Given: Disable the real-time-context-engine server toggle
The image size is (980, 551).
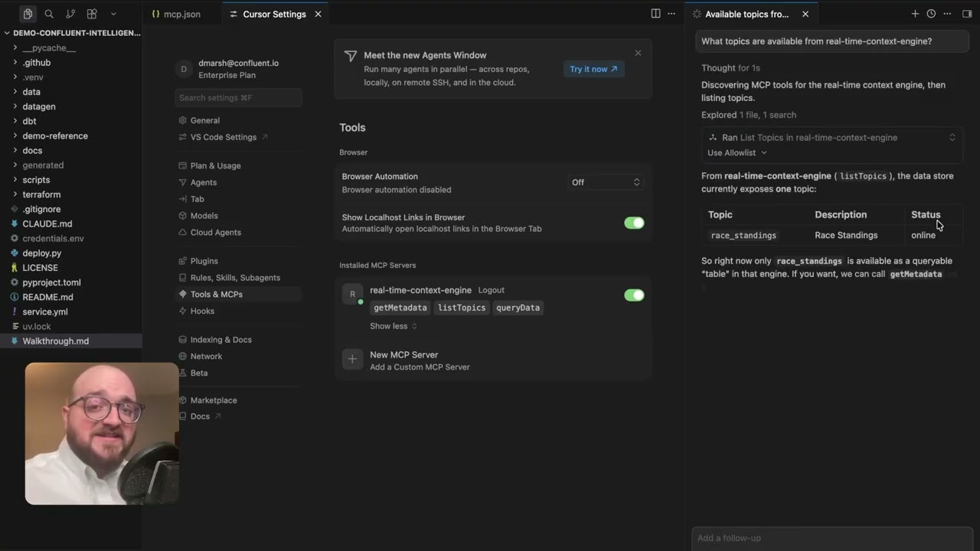Looking at the screenshot, I should click(x=634, y=295).
